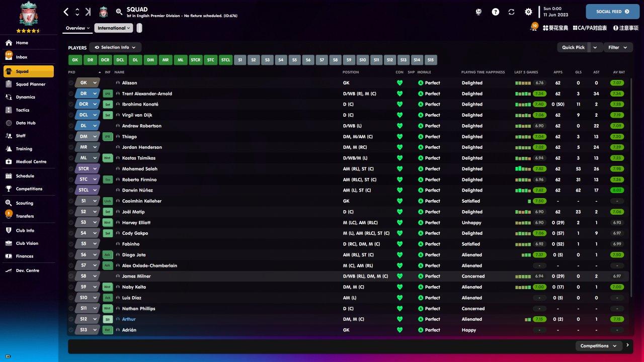Click the Quick Pick button
The width and height of the screenshot is (644, 362).
click(x=574, y=47)
